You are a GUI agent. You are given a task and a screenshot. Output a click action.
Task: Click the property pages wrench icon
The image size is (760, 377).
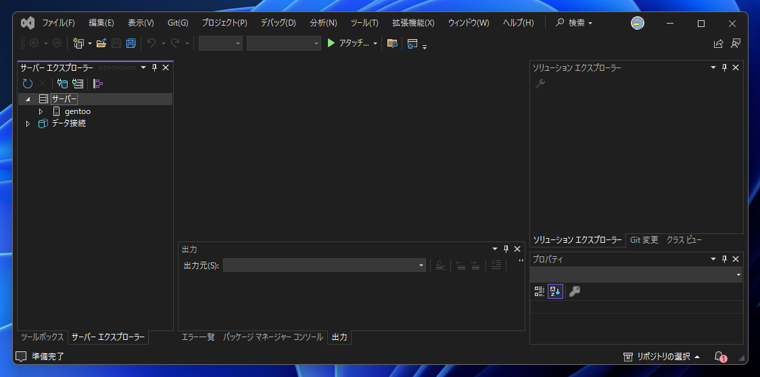[575, 291]
